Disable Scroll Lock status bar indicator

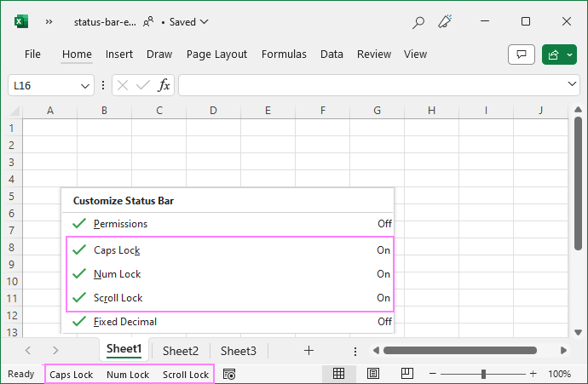118,298
